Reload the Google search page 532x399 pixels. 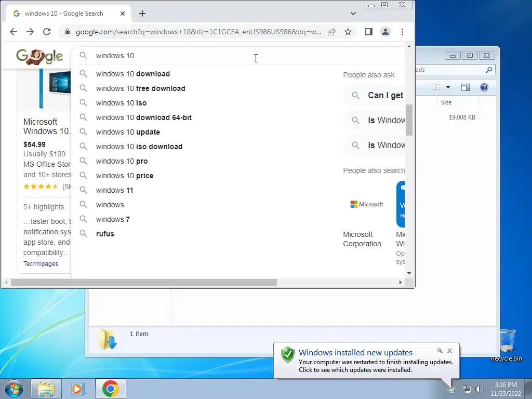tap(47, 32)
